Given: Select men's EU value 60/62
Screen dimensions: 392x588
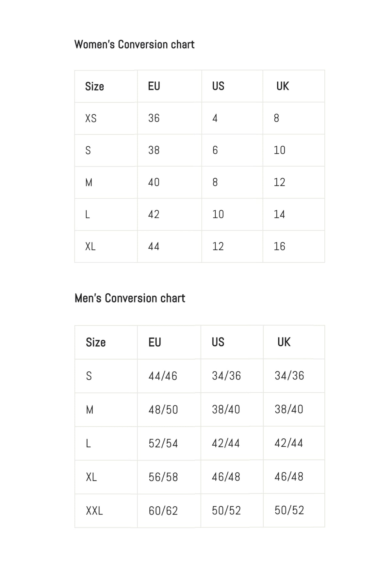Looking at the screenshot, I should click(x=163, y=511).
